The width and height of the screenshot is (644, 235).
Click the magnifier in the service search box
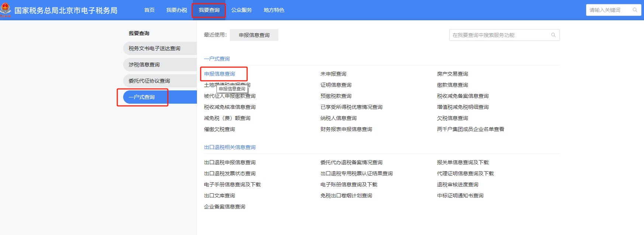tap(553, 35)
